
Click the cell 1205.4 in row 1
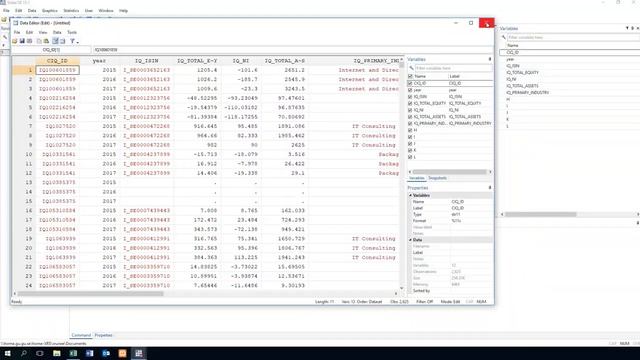[x=197, y=70]
